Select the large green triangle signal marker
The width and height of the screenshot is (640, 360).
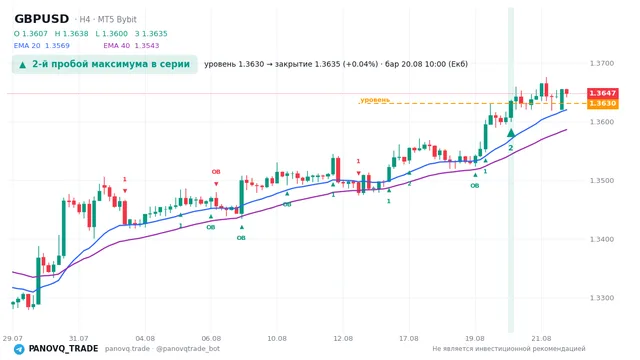tap(511, 133)
